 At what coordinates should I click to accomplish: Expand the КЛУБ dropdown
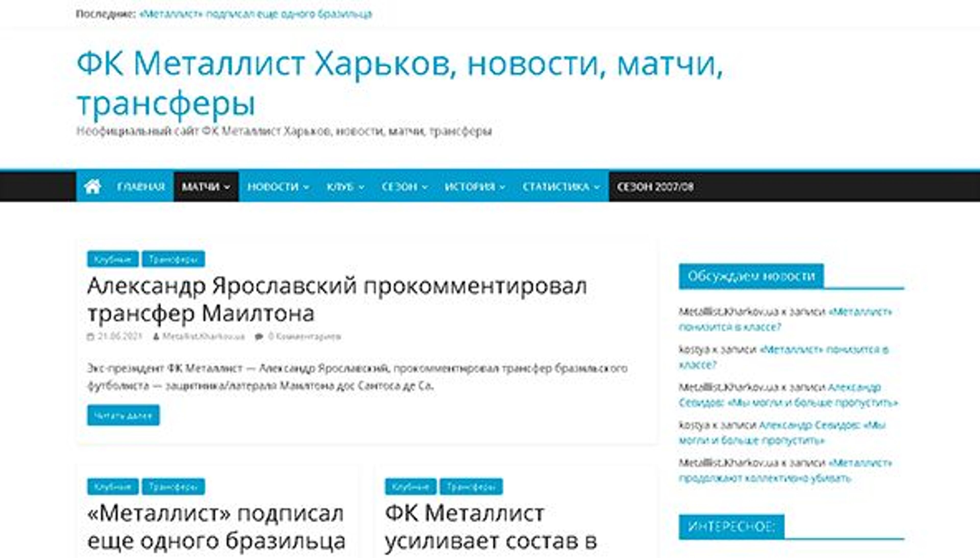pos(342,187)
